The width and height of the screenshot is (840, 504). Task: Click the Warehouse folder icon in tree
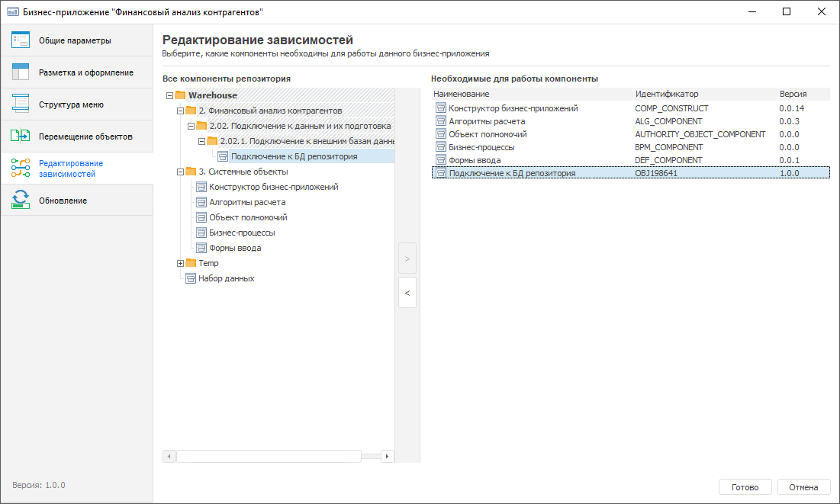(x=181, y=95)
